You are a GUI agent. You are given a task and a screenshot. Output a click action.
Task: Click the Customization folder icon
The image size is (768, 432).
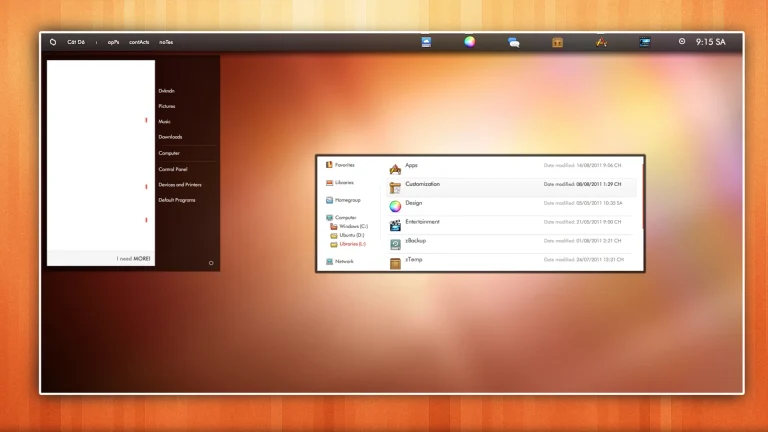[x=395, y=187]
